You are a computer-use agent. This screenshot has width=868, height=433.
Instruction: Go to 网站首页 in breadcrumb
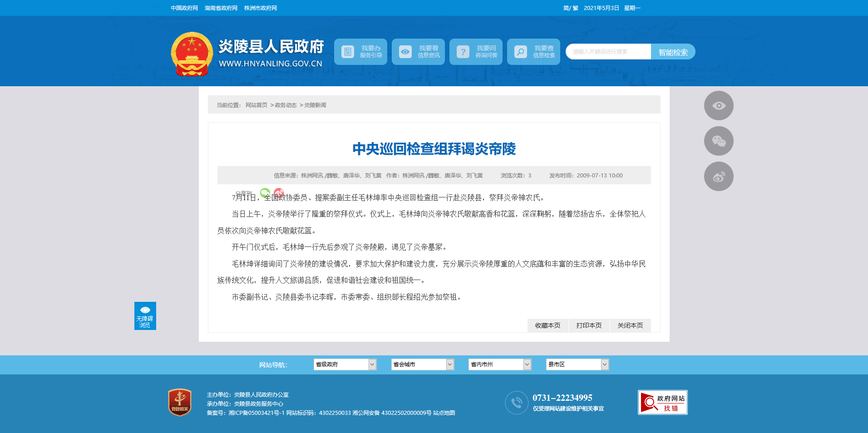click(256, 105)
